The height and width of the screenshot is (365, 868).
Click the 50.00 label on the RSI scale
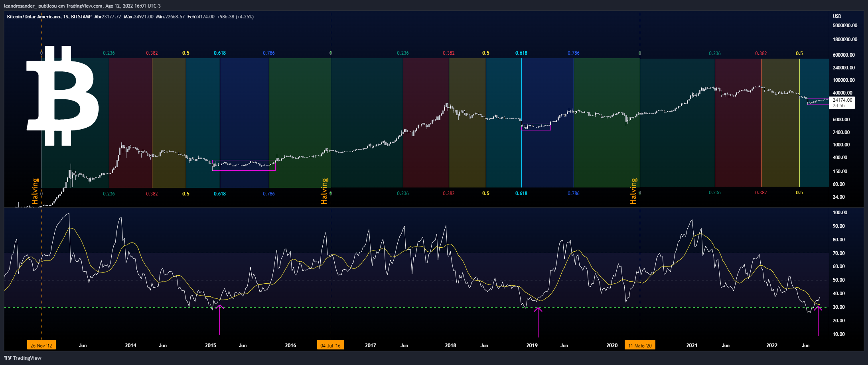(x=839, y=280)
